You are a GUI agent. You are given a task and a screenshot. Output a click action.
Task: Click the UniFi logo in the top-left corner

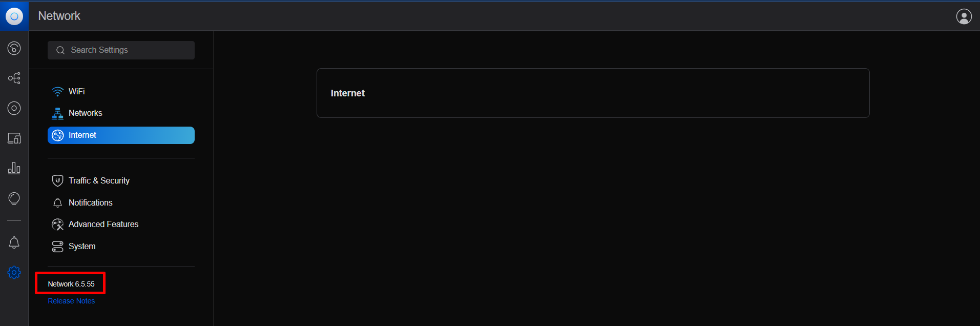pyautogui.click(x=14, y=16)
